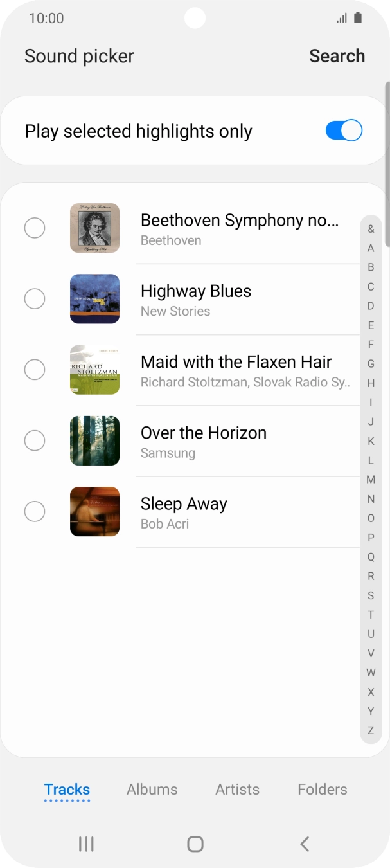Open Recents with the navigation bar icon

[x=85, y=844]
